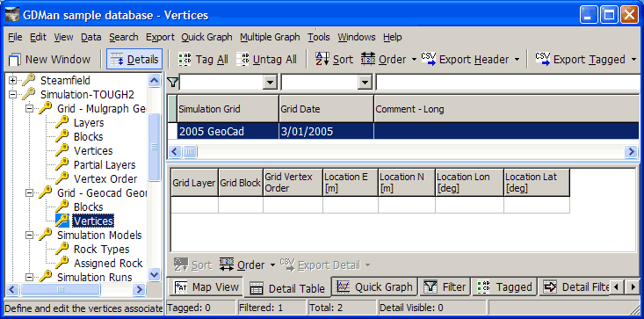Click the Comment - Long column header
Image resolution: width=644 pixels, height=319 pixels.
[x=507, y=109]
